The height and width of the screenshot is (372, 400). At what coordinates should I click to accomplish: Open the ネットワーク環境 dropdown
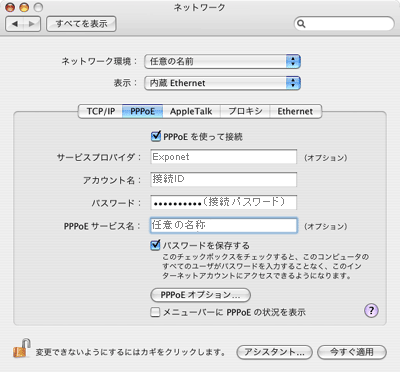pos(222,61)
